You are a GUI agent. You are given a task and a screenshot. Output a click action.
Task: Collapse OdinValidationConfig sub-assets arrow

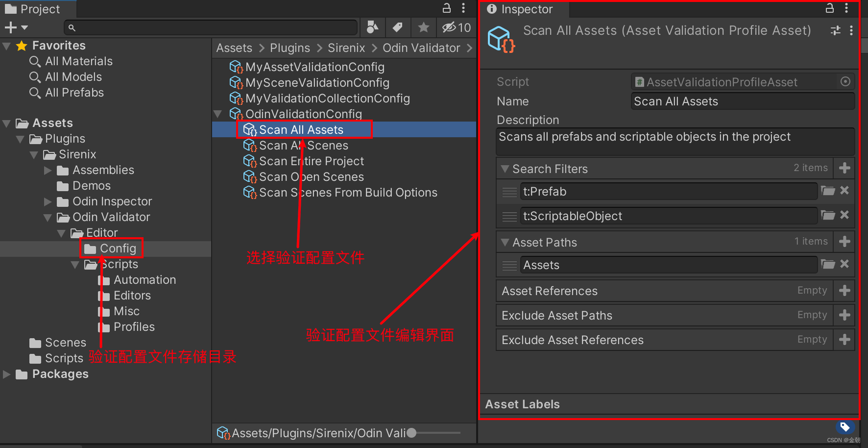[218, 114]
